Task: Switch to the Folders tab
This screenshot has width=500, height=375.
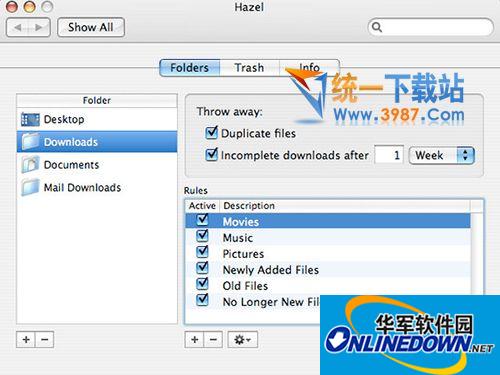Action: coord(190,68)
